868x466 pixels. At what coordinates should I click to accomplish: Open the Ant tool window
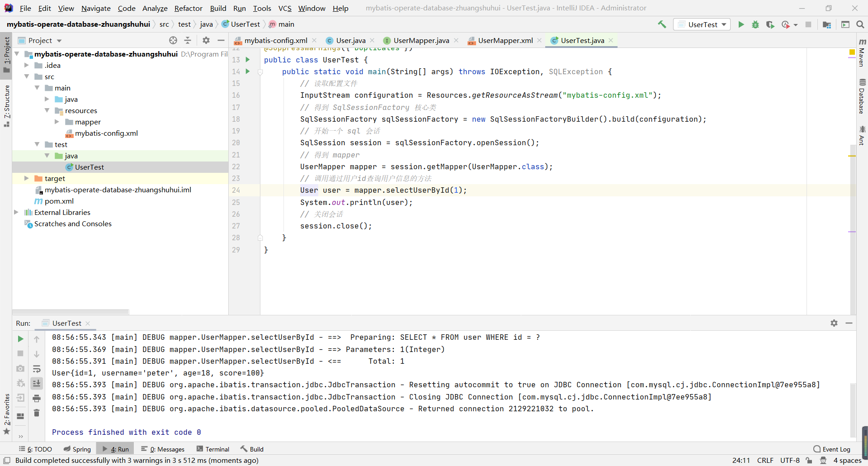(x=862, y=136)
